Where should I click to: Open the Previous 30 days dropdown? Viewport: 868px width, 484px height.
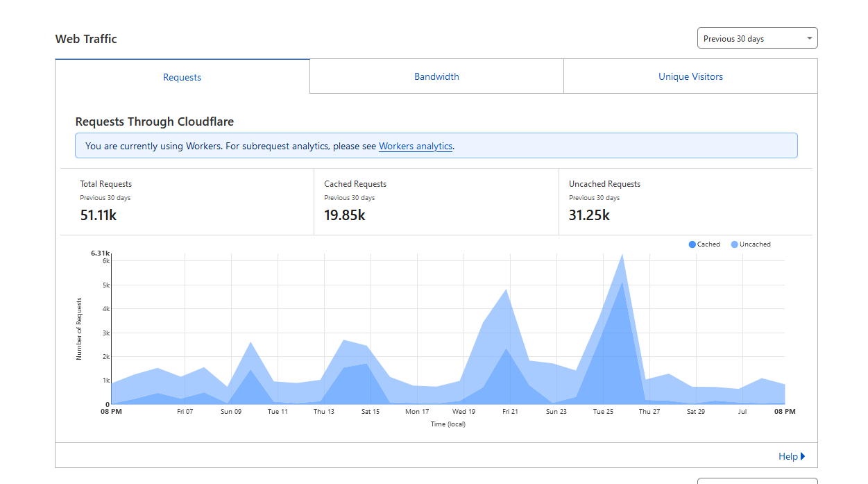tap(757, 38)
